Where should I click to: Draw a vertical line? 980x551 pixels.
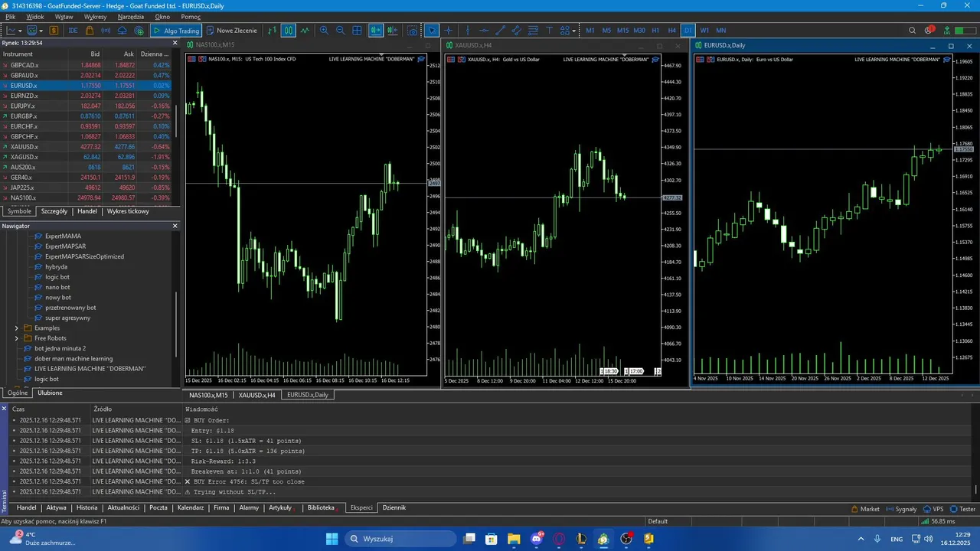tap(467, 31)
